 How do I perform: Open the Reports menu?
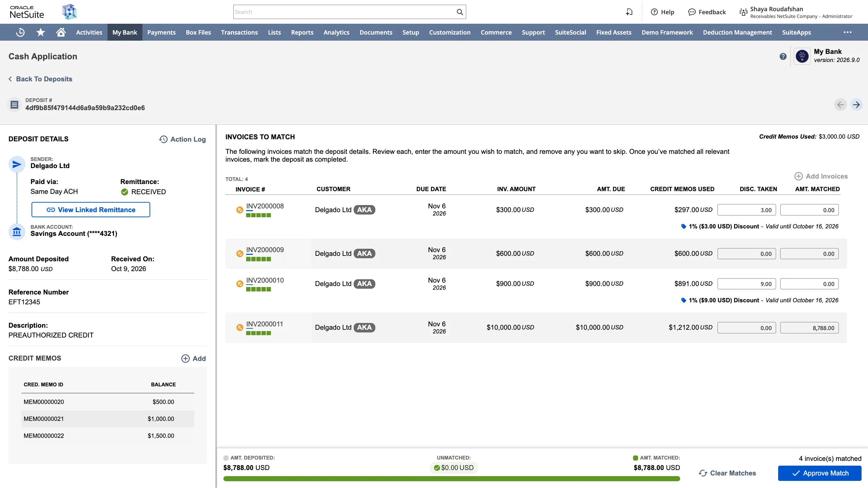tap(302, 32)
